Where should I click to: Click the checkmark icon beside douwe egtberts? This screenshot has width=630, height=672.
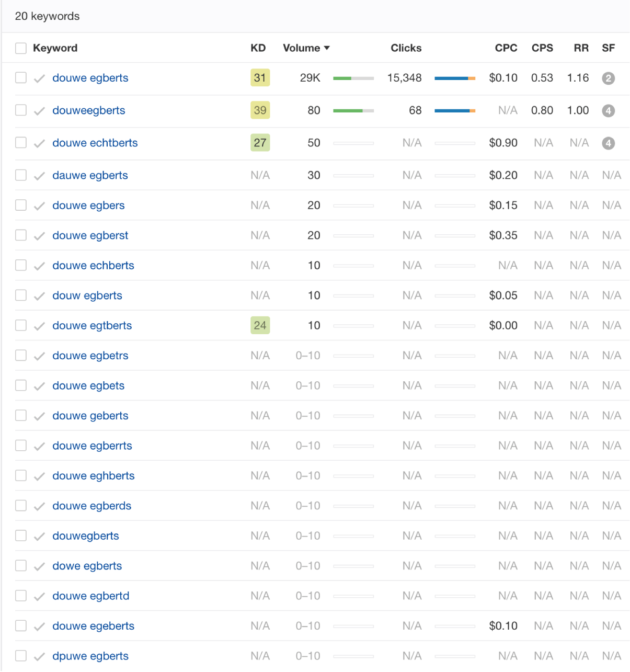(39, 326)
